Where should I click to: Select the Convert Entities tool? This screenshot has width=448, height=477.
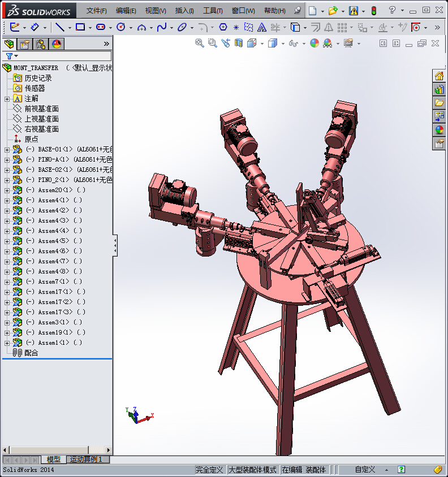click(x=295, y=27)
